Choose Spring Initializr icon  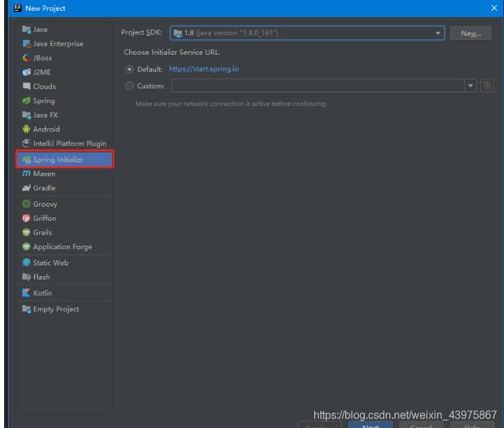26,159
